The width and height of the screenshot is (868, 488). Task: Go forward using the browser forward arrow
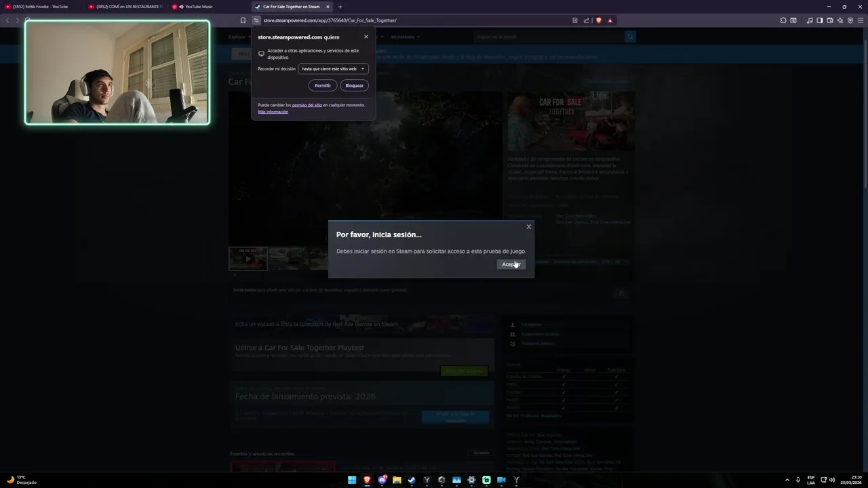coord(18,20)
